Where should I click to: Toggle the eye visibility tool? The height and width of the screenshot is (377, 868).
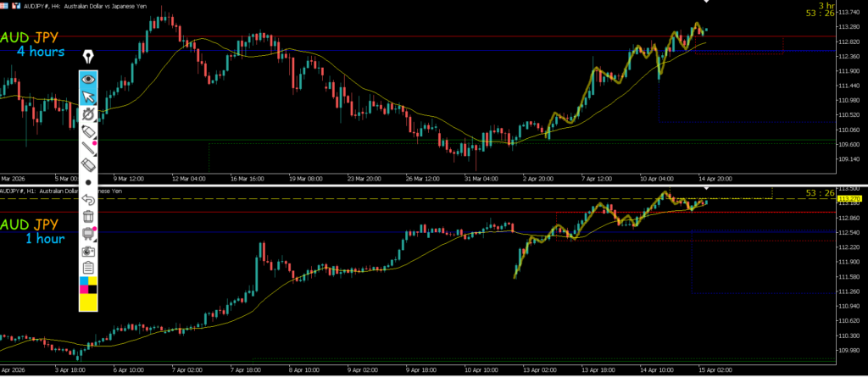[88, 80]
